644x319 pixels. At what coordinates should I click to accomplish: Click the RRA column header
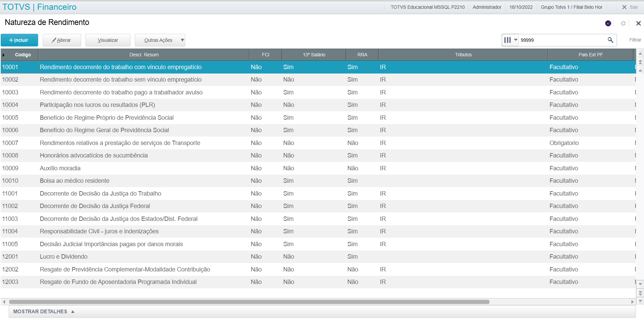click(362, 55)
